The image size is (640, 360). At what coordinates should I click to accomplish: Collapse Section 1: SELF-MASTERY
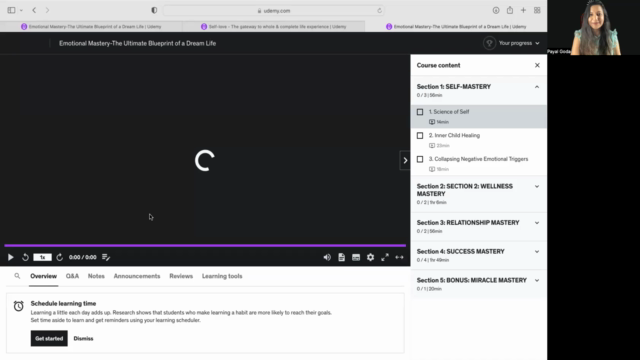tap(537, 87)
